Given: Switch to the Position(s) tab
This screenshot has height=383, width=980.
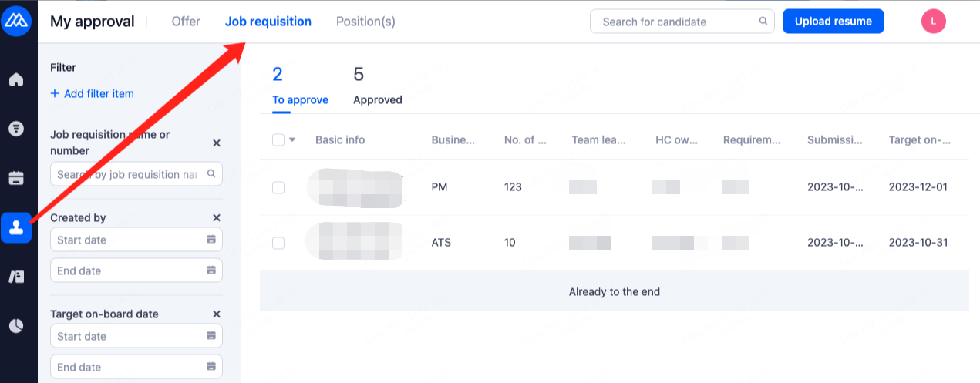Looking at the screenshot, I should tap(365, 22).
